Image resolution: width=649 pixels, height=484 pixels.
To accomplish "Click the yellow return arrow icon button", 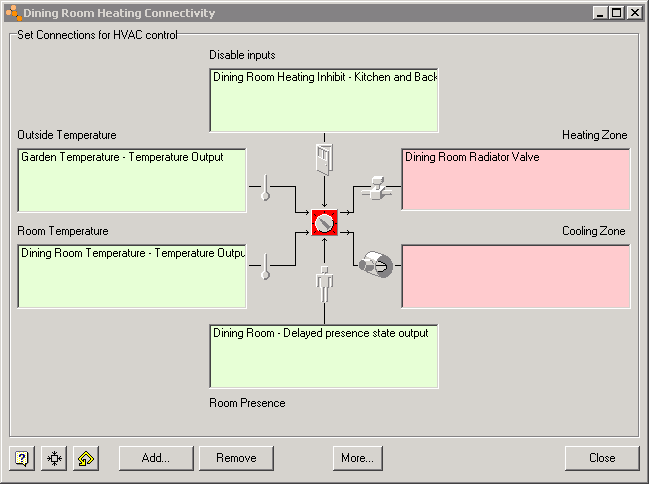I will (86, 458).
